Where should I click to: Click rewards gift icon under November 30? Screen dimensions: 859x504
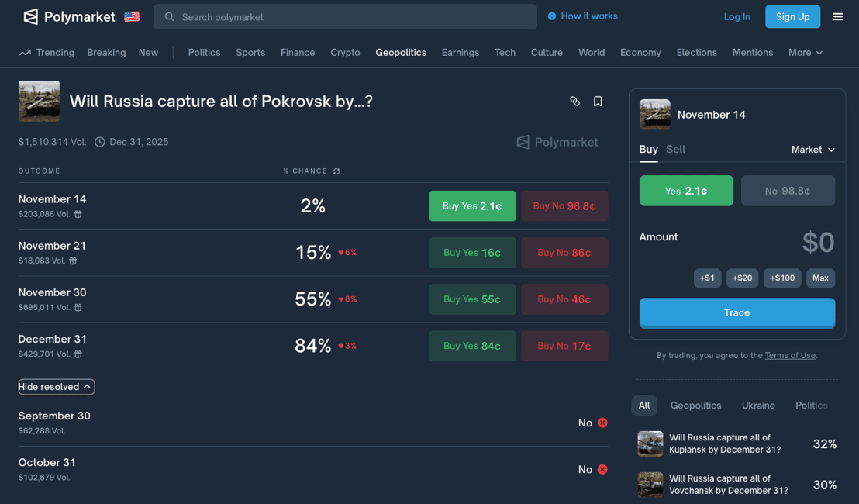(x=78, y=308)
